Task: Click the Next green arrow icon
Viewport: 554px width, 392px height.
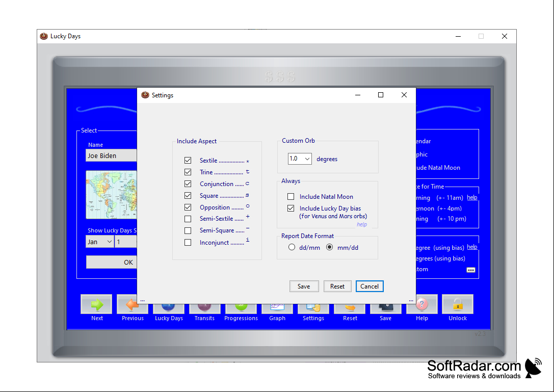Action: point(96,304)
